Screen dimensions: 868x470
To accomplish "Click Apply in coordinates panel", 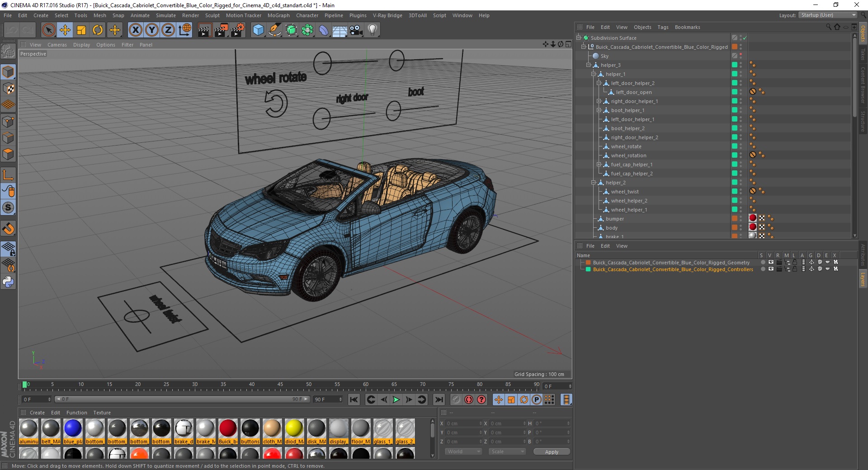I will [552, 452].
